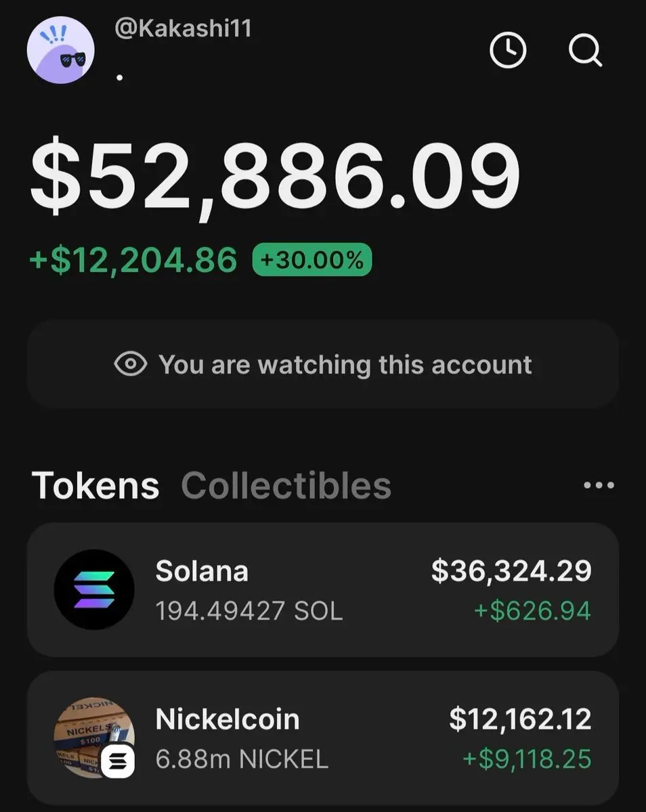This screenshot has height=812, width=646.
Task: Tap the Nickelcoin $12,162.12 value
Action: click(520, 719)
